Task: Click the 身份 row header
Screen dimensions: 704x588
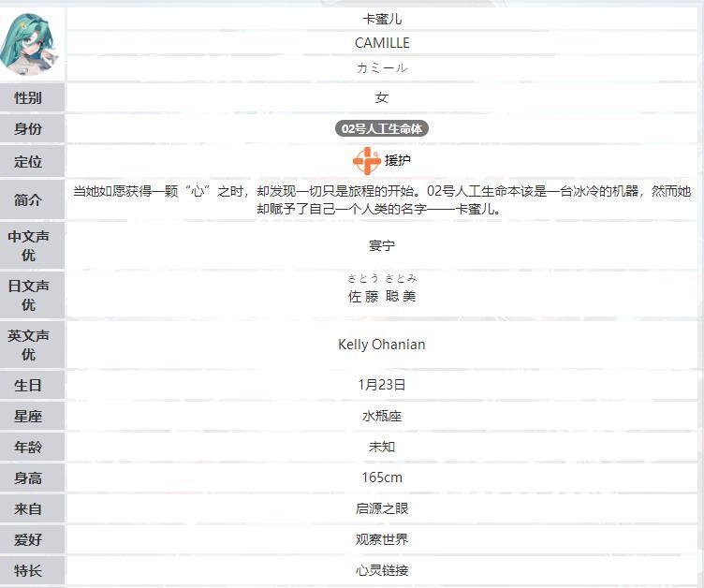Action: pyautogui.click(x=28, y=129)
